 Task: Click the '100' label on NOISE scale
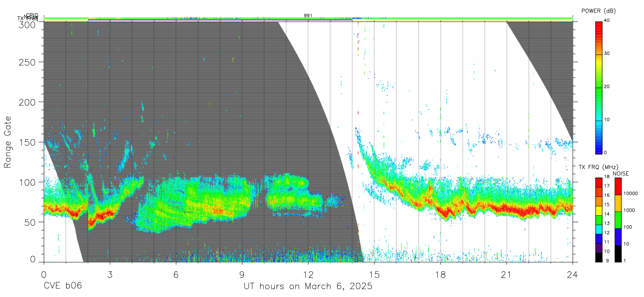click(x=628, y=227)
